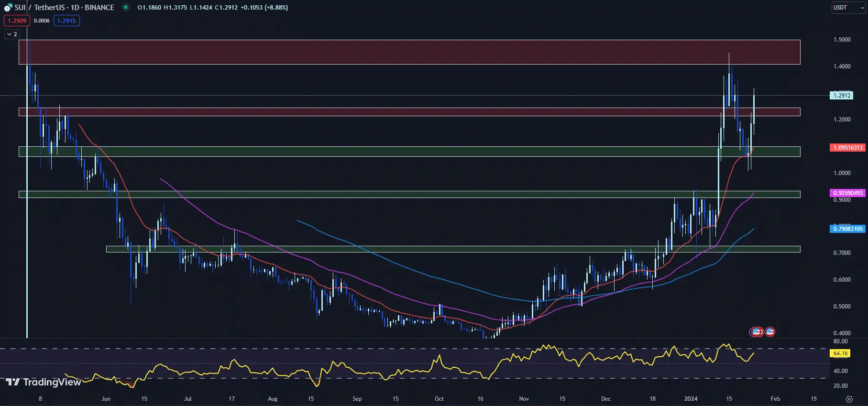Image resolution: width=868 pixels, height=406 pixels.
Task: Click the blue buy price 1.2915 button
Action: 66,21
